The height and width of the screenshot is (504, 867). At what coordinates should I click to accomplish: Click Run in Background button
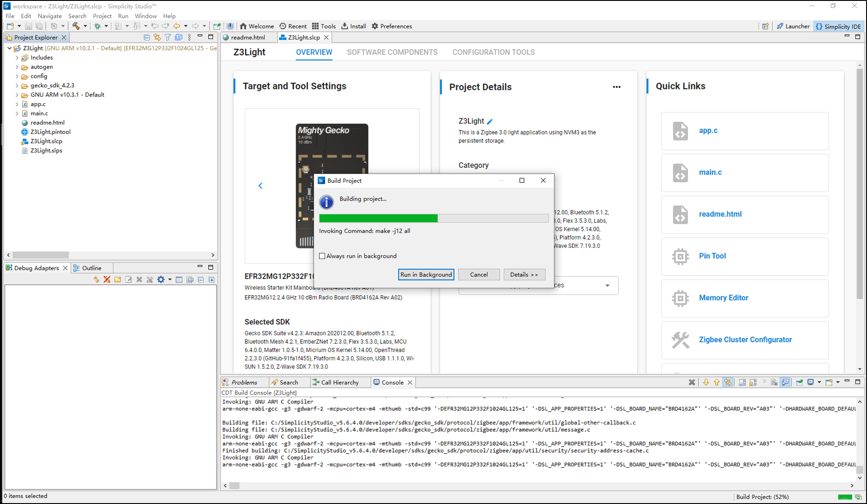tap(426, 274)
